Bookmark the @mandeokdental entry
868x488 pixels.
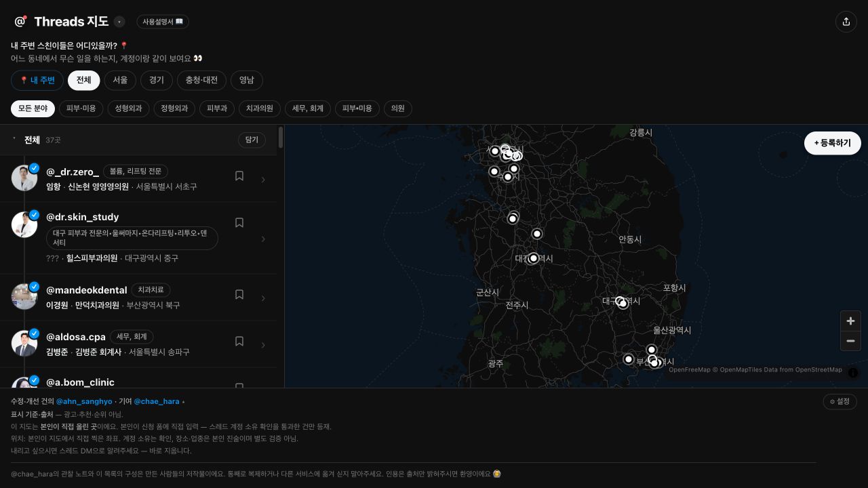click(x=239, y=295)
